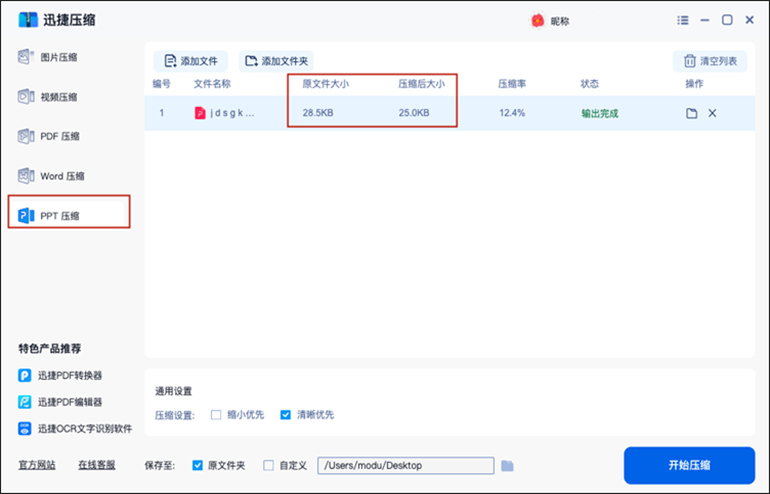770x494 pixels.
Task: Go to Word 压缩 section
Action: pyautogui.click(x=51, y=176)
